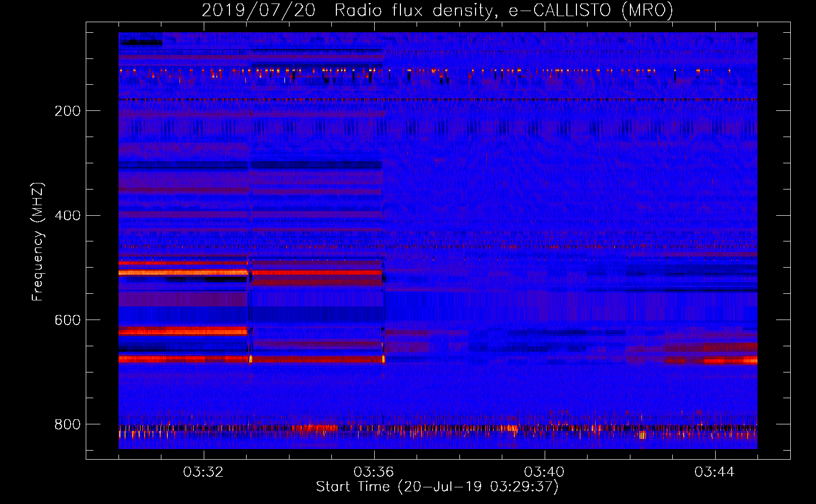This screenshot has width=816, height=504.
Task: Select the 03:44 time tick label
Action: [x=715, y=472]
